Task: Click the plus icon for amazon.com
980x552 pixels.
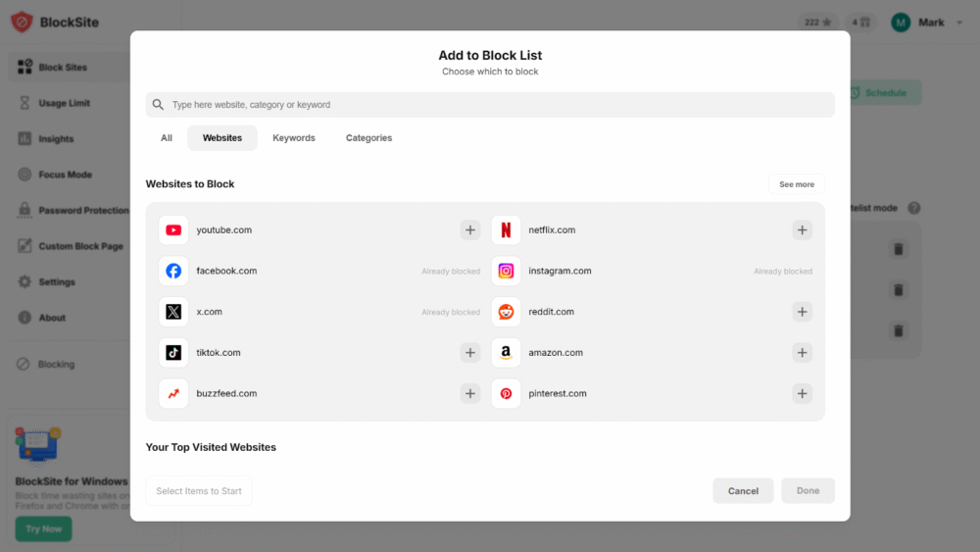Action: point(802,353)
